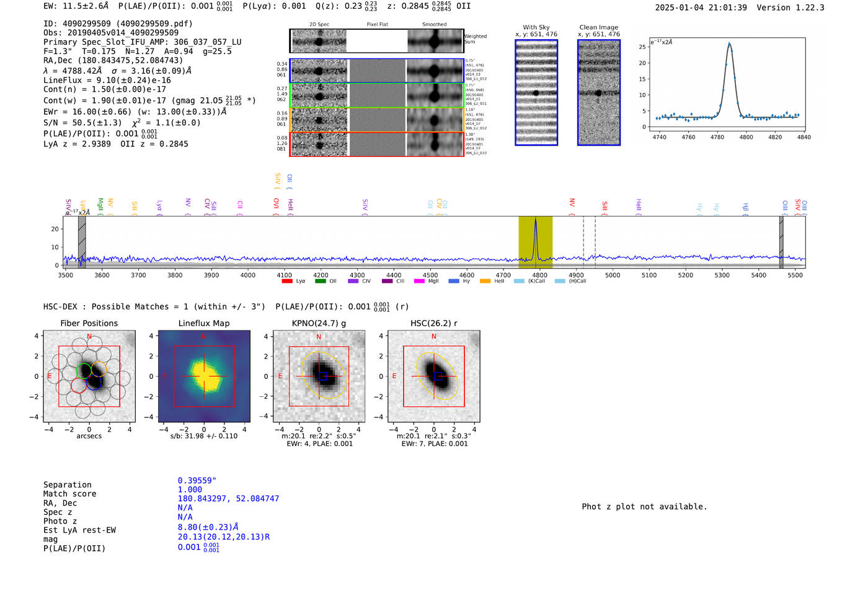868x591 pixels.
Task: Click the red OVI line marker label
Action: 277,205
